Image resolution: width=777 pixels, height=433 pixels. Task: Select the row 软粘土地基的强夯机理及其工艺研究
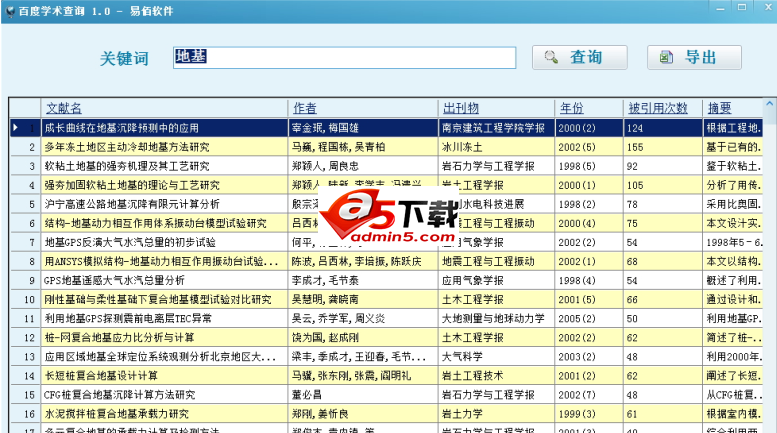(x=127, y=166)
